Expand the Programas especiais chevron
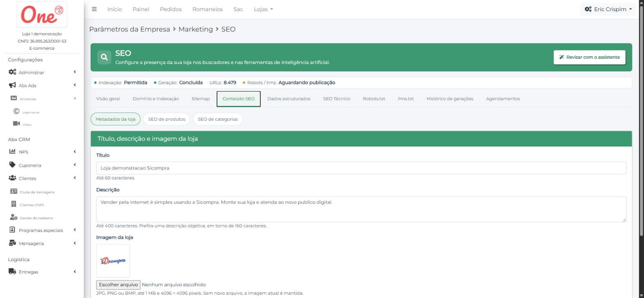The image size is (644, 298). (x=75, y=230)
